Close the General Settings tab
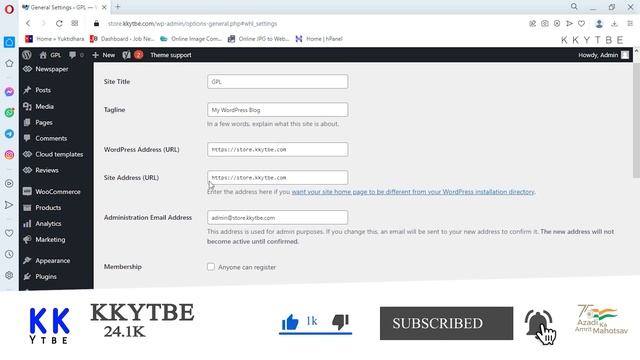The width and height of the screenshot is (640, 360). coord(104,7)
